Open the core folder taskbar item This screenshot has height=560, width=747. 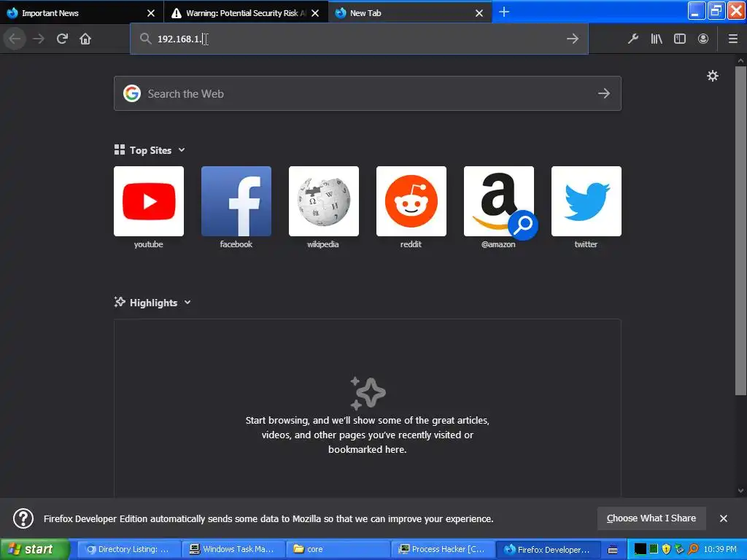[x=338, y=549]
